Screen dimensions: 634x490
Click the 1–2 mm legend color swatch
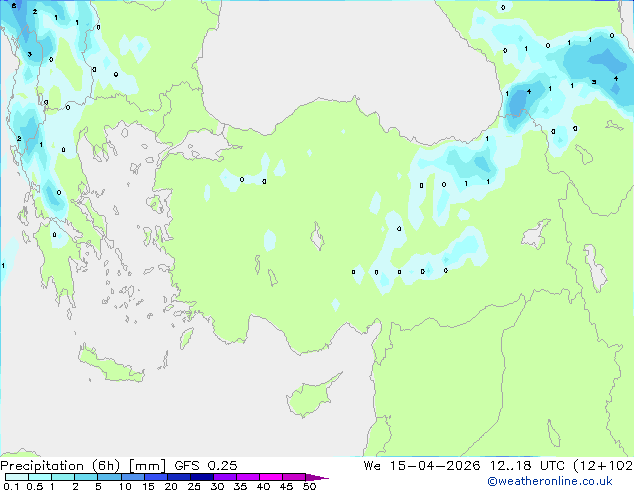tap(63, 477)
